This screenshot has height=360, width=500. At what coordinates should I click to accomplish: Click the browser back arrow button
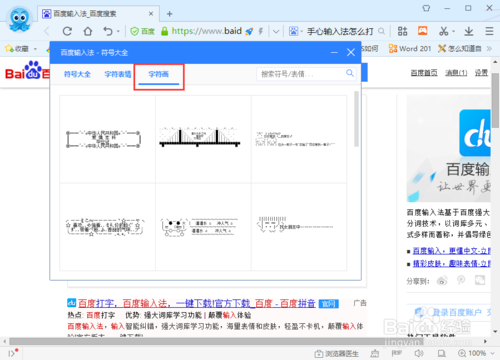[x=47, y=31]
